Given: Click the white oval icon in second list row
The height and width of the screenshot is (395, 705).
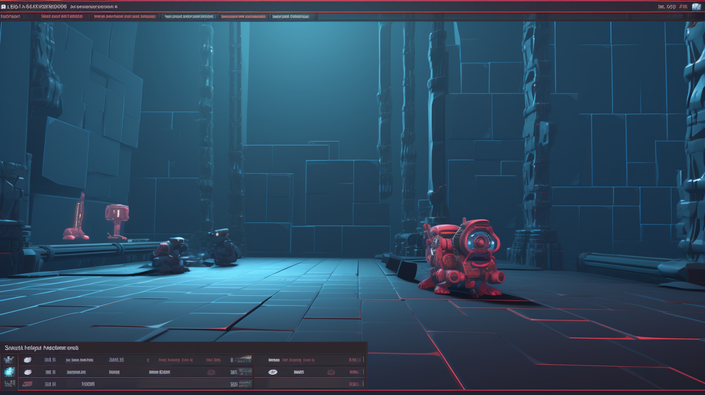Looking at the screenshot, I should (x=27, y=372).
